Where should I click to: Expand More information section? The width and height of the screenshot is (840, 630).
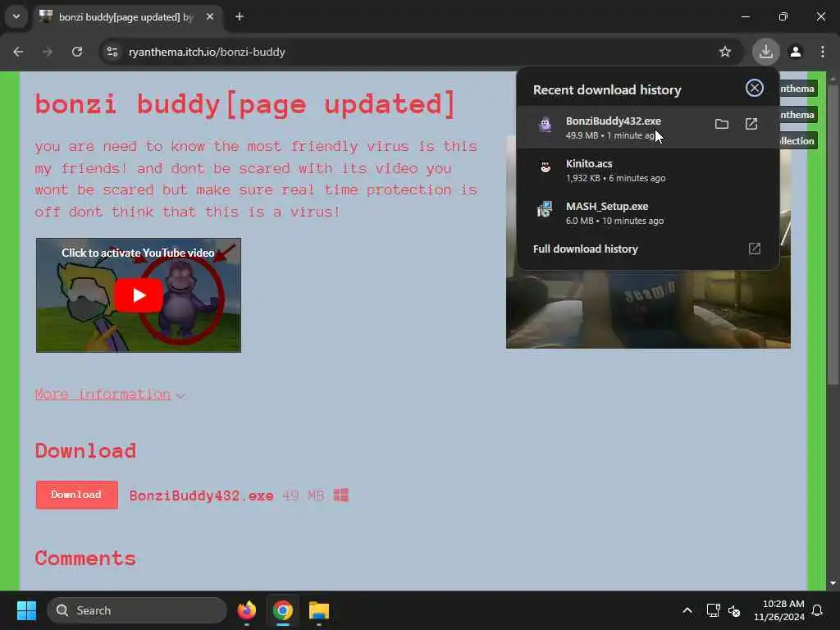110,395
